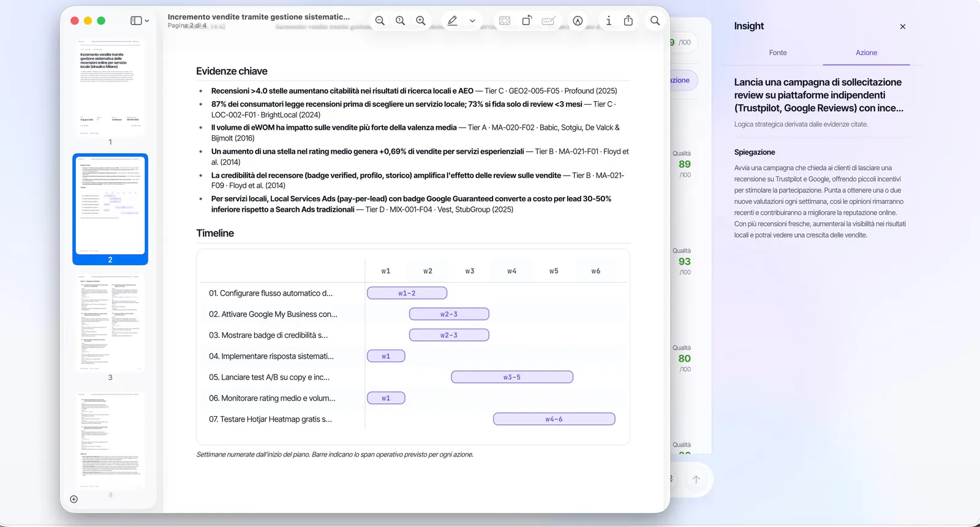The width and height of the screenshot is (980, 527).
Task: Click the 'w2-3' bar for Attivare Google My Business
Action: click(449, 314)
